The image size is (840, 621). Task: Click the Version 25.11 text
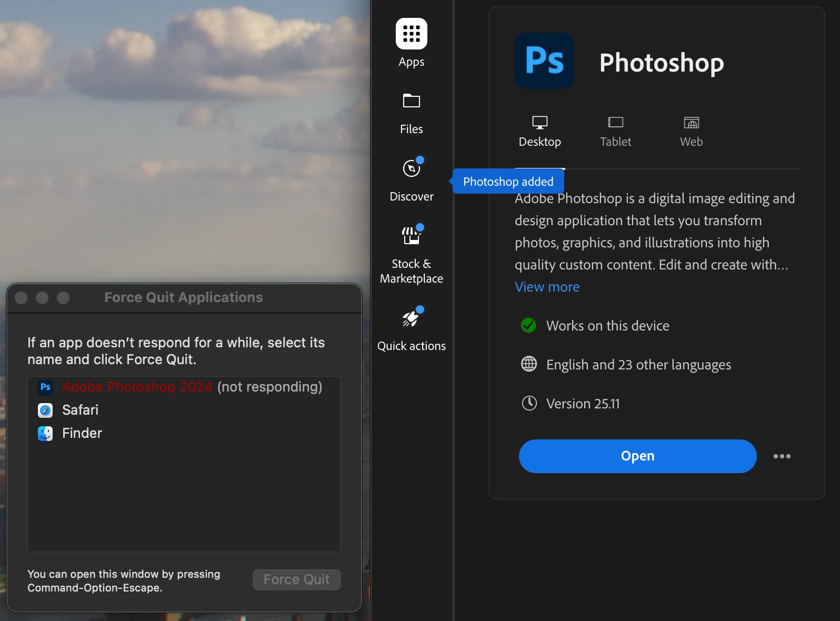583,404
